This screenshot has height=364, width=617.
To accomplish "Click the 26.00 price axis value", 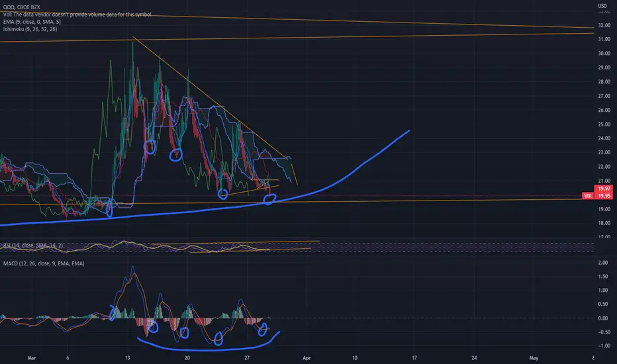I will [604, 110].
